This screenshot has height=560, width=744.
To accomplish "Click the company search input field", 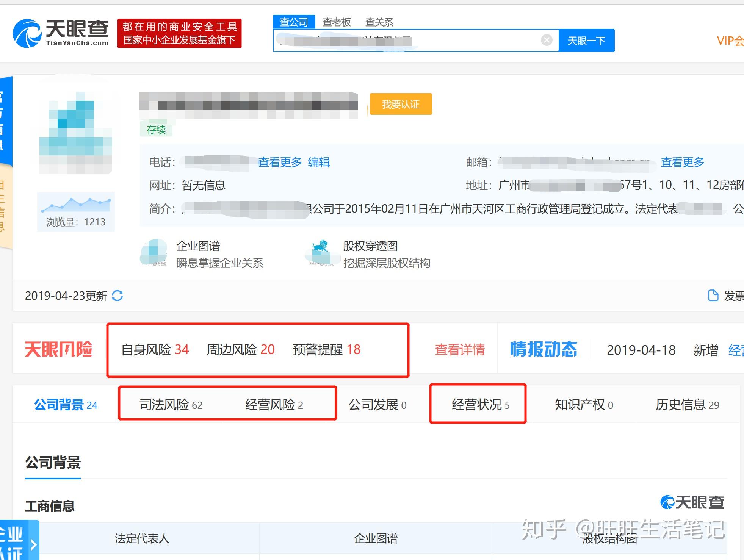I will [406, 40].
